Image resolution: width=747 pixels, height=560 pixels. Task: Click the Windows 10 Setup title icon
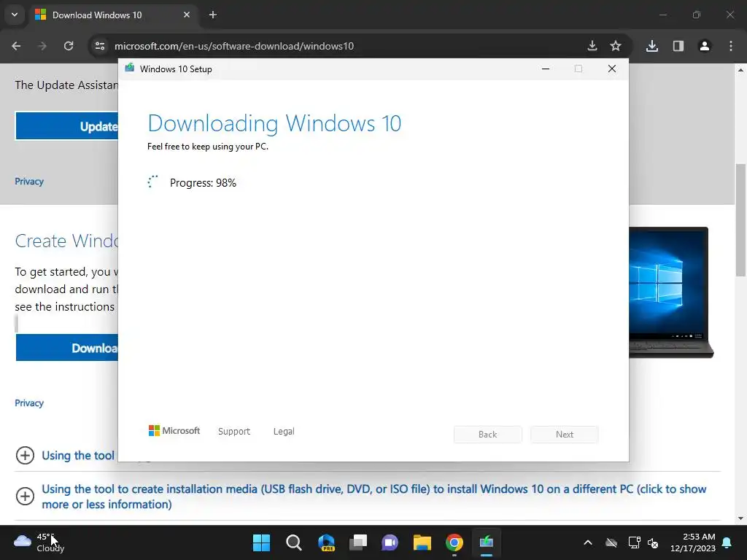[130, 68]
